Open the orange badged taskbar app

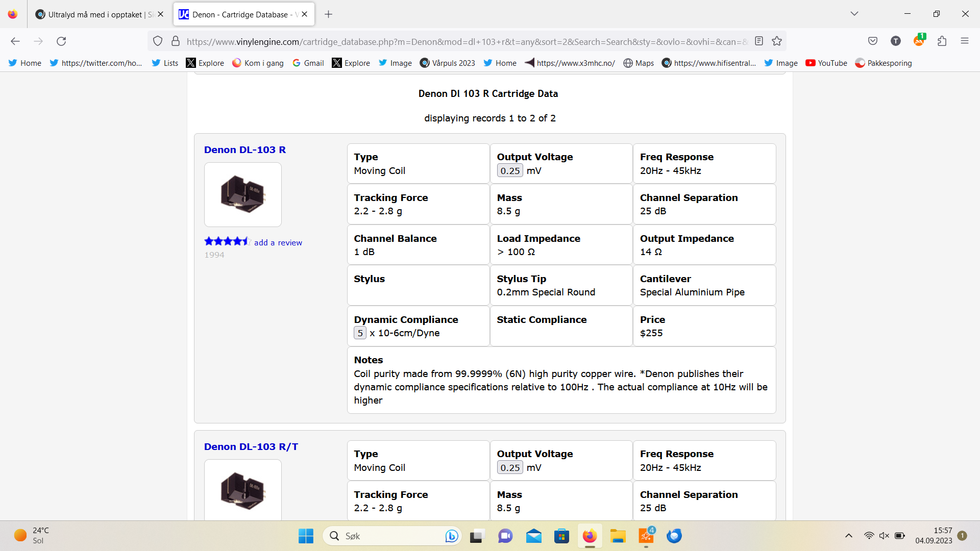646,536
